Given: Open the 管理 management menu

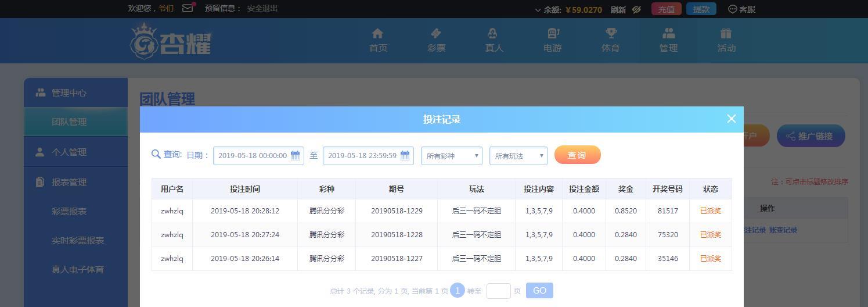Looking at the screenshot, I should [668, 41].
